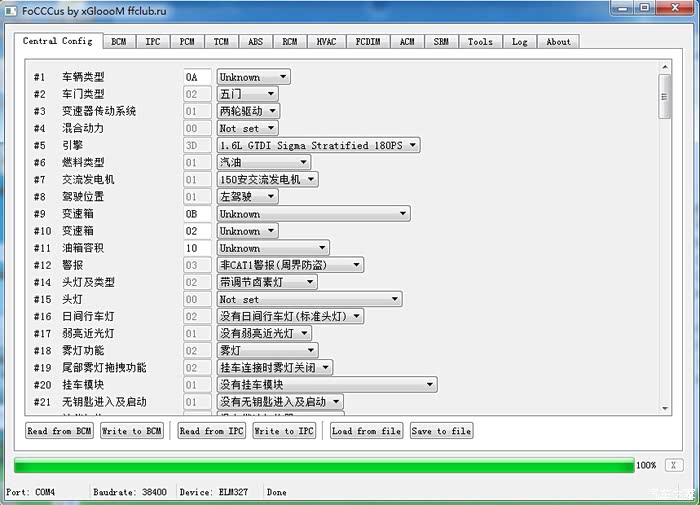Viewport: 700px width, 505px height.
Task: Open the #16 没有日间行车灯 dropdown
Action: [290, 316]
